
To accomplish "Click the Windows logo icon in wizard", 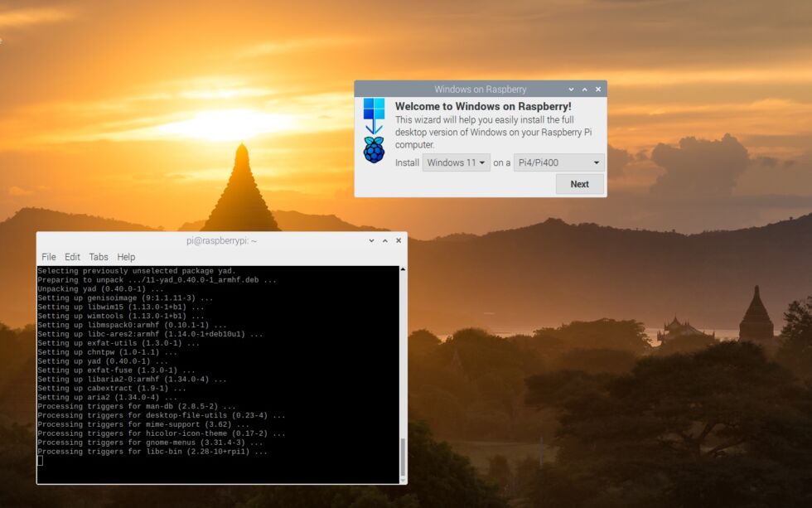I will point(375,109).
